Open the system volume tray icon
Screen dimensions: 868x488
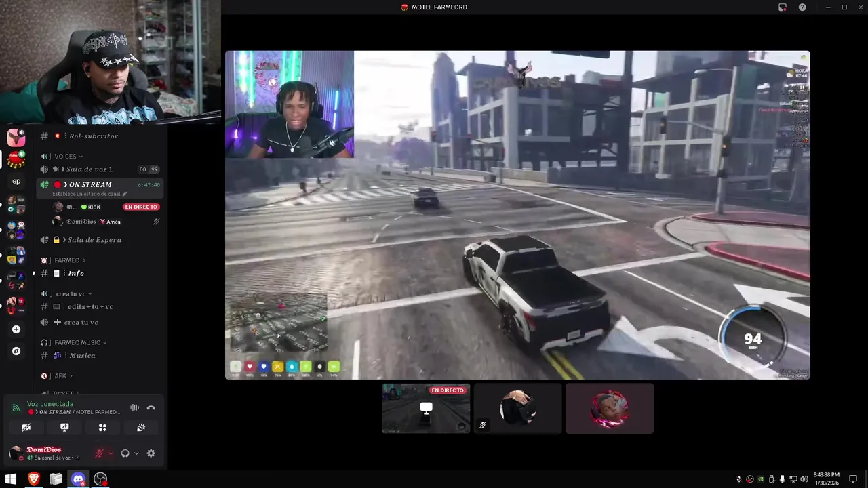[x=804, y=479]
